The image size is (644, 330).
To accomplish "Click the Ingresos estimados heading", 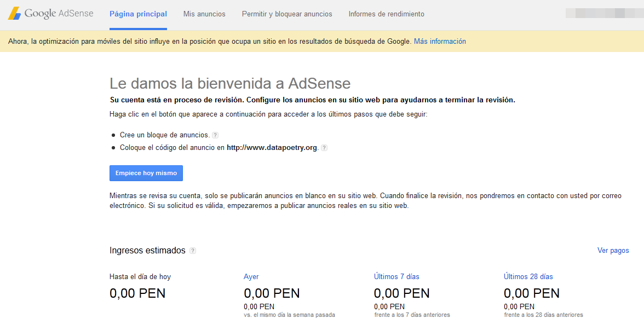I will pyautogui.click(x=147, y=251).
